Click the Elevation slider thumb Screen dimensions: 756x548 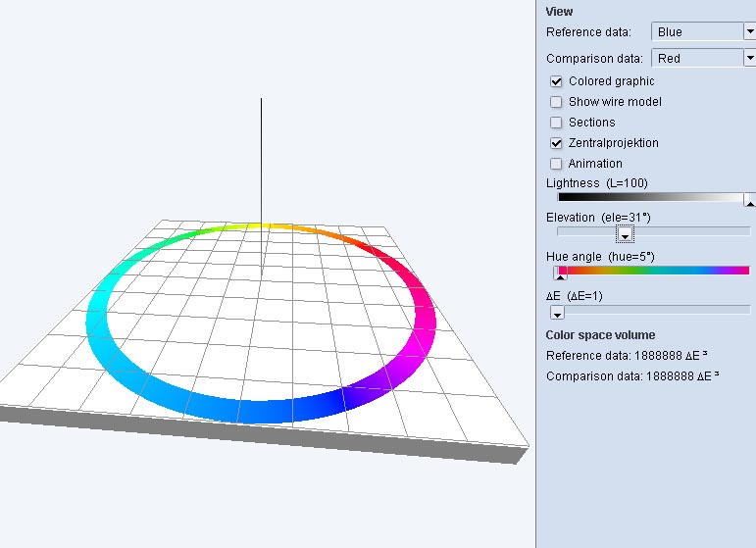coord(625,234)
